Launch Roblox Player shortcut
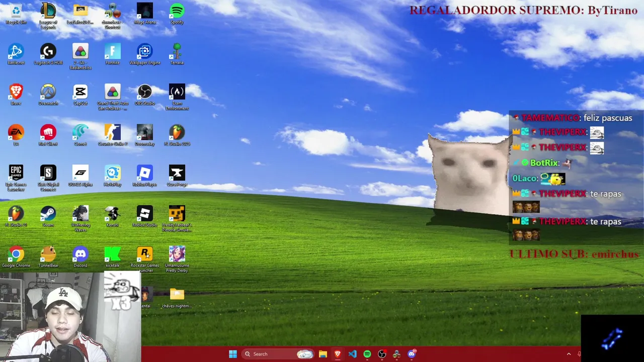 145,176
